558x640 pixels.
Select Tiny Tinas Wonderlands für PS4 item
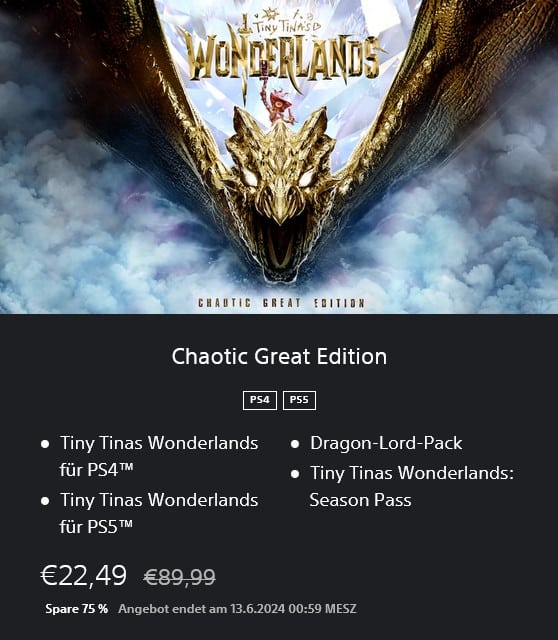[159, 456]
